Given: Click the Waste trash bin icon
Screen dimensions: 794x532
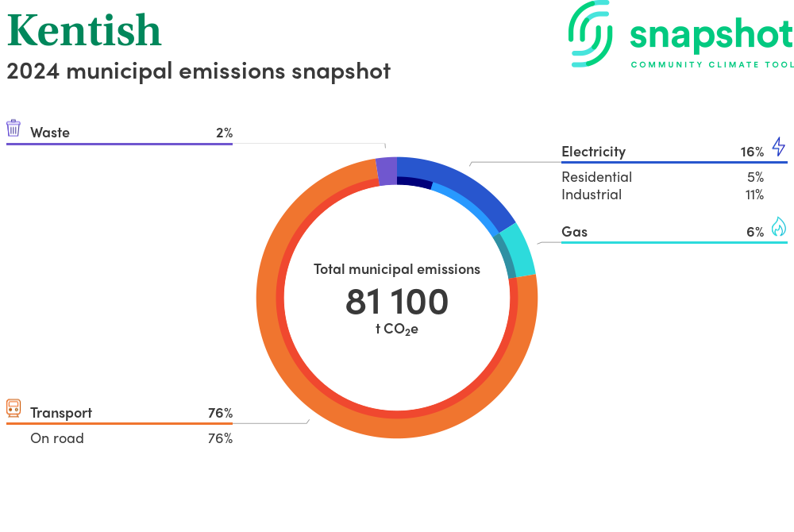Looking at the screenshot, I should 13,129.
